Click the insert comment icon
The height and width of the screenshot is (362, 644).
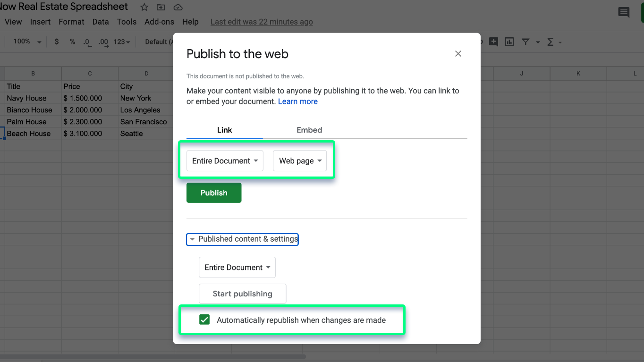[x=493, y=42]
